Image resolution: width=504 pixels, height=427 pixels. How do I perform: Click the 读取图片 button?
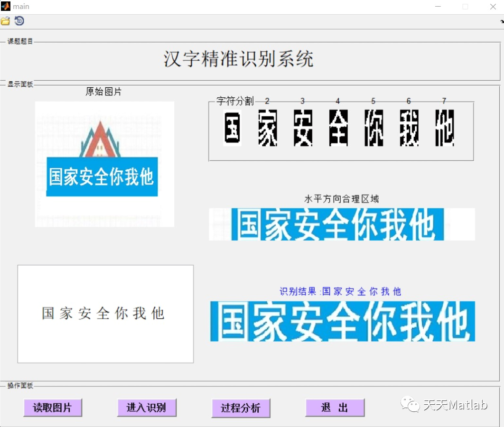click(52, 408)
